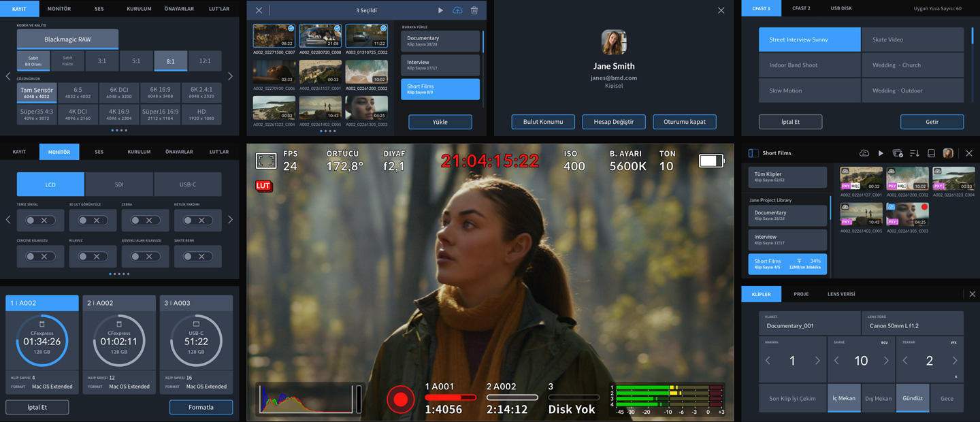Click the Formatla button

(201, 407)
